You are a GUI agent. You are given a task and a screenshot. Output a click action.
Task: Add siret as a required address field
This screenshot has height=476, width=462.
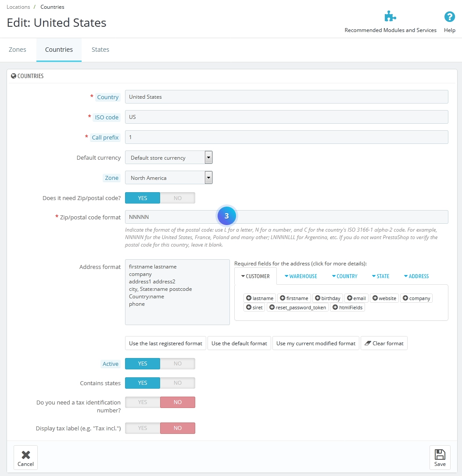[x=254, y=307]
